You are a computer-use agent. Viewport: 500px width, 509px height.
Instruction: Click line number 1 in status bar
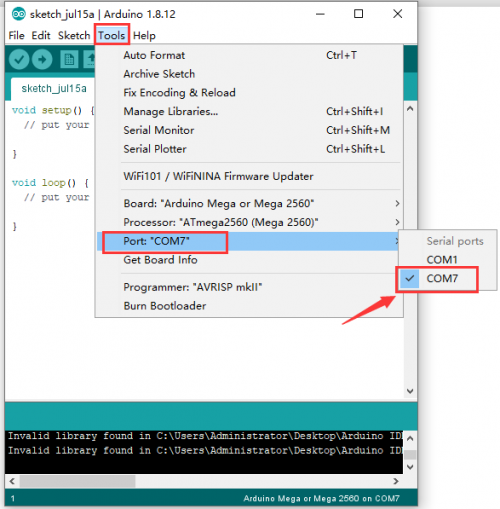[13, 499]
